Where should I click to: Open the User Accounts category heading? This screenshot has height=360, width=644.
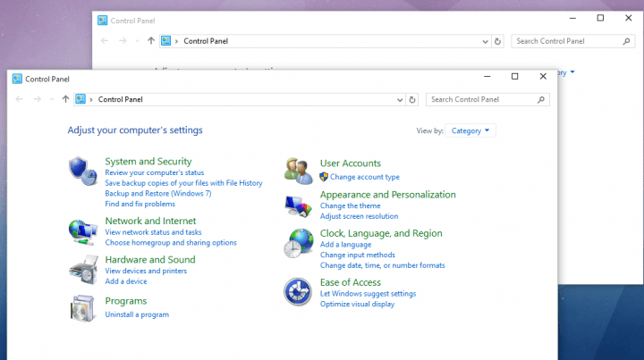pos(351,163)
